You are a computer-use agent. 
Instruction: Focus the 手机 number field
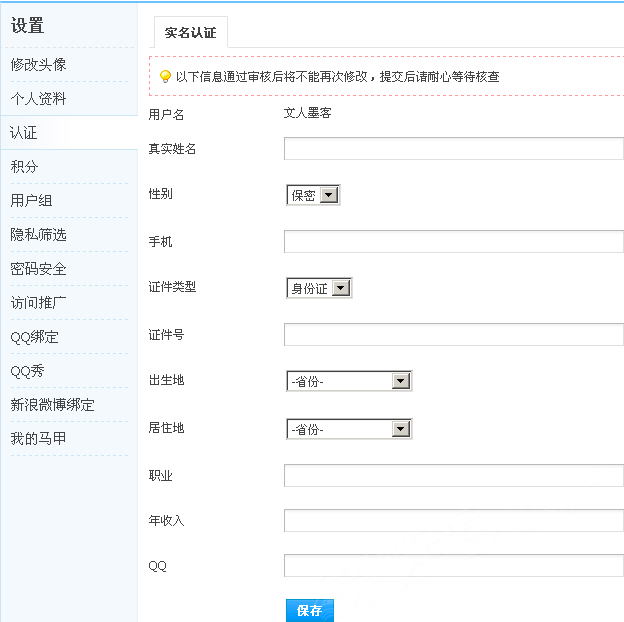pos(453,242)
